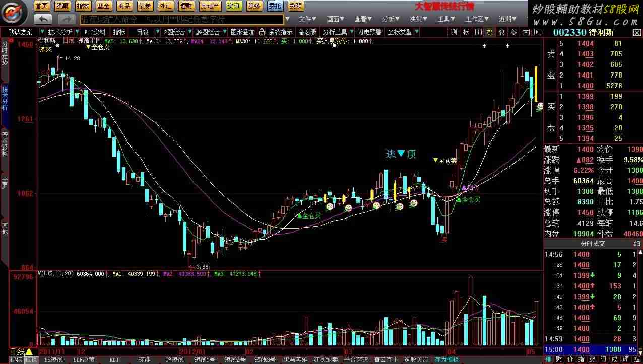Viewport: 643px width, 364px height.
Task: Open the 工作区 dropdown menu
Action: pyautogui.click(x=477, y=19)
